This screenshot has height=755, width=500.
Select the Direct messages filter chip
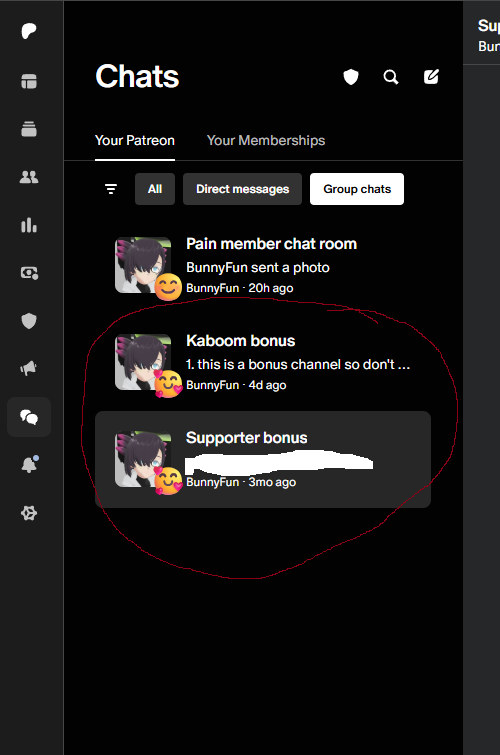point(242,189)
